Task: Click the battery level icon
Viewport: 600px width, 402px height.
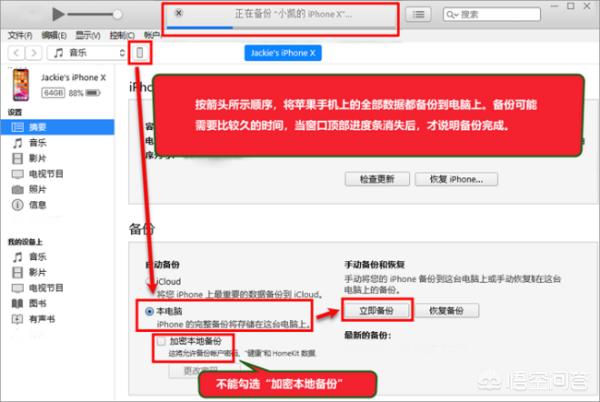Action: [x=93, y=93]
